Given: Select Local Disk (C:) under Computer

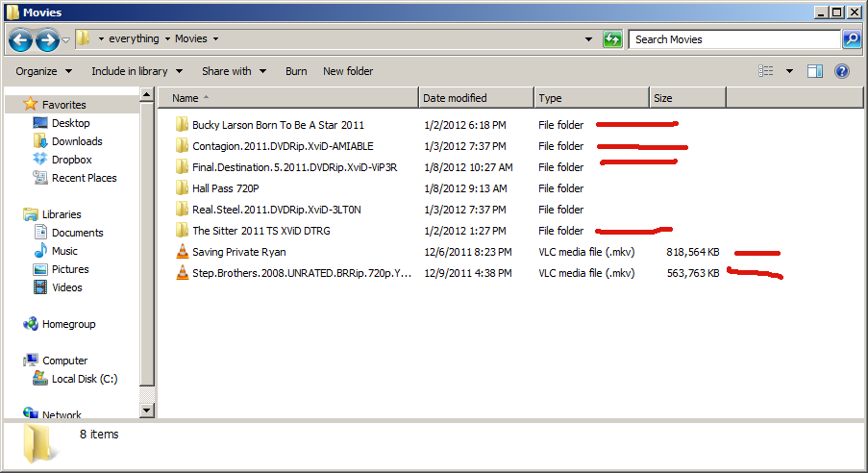Looking at the screenshot, I should [84, 379].
